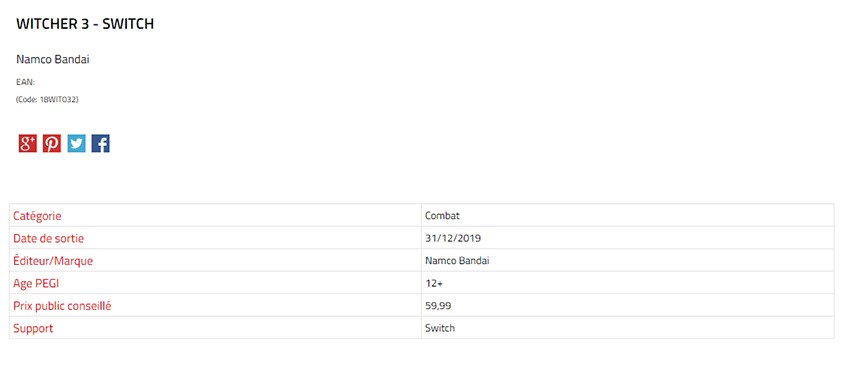
Task: Select Namco Bandai in the table
Action: 457,261
